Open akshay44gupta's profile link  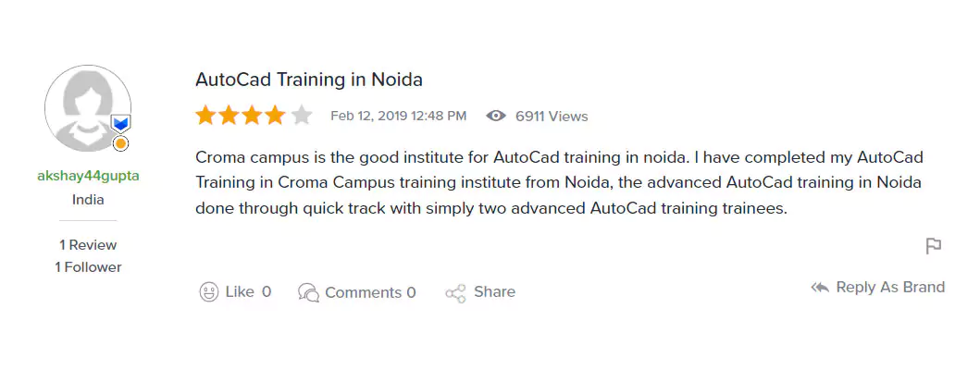88,176
